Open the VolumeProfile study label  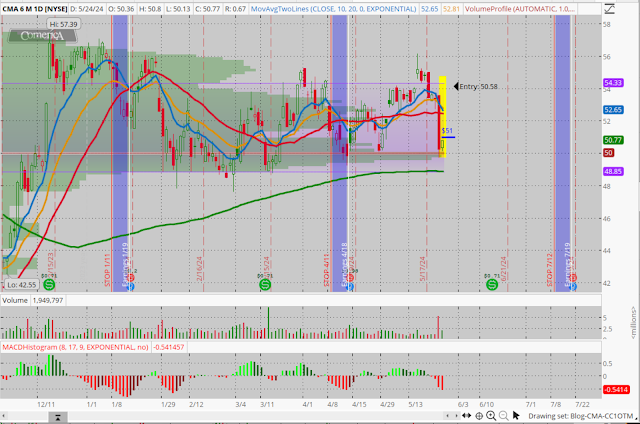pos(520,9)
